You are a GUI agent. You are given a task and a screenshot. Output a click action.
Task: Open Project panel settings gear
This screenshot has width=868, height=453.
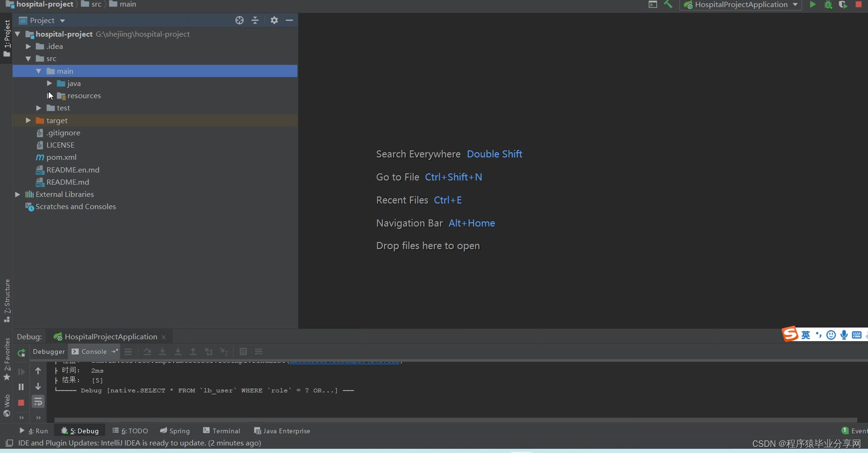click(x=274, y=20)
